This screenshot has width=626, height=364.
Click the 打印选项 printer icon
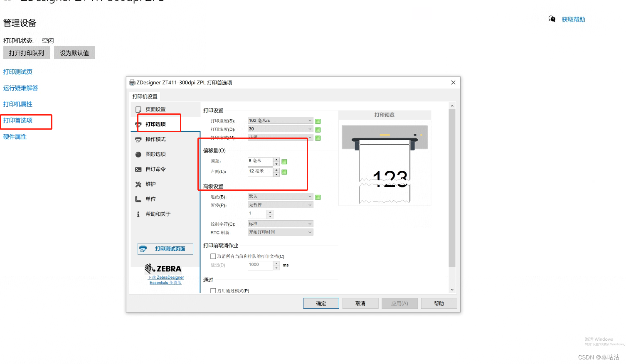coord(138,124)
